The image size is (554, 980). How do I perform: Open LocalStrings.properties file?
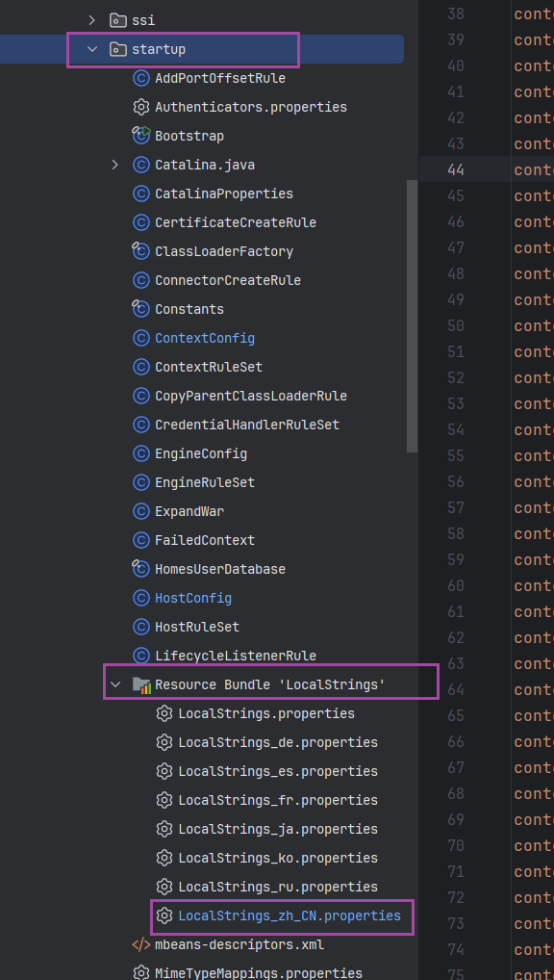point(266,713)
